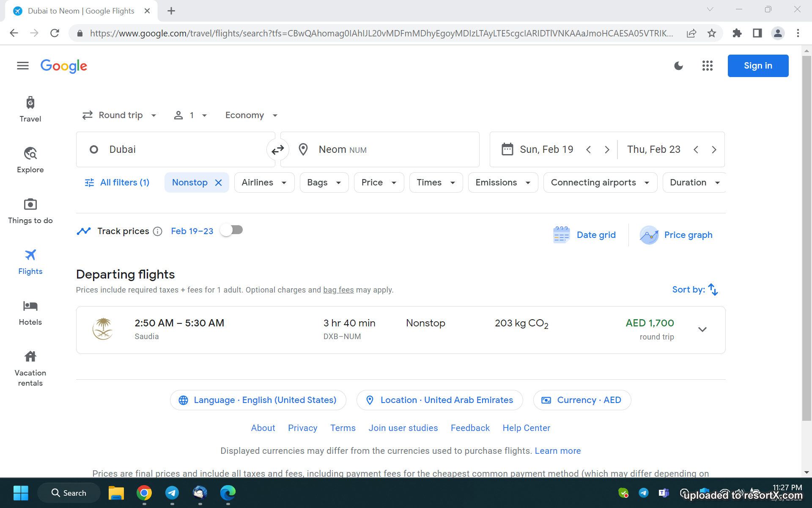The height and width of the screenshot is (508, 812).
Task: Share this page from address bar
Action: (691, 33)
